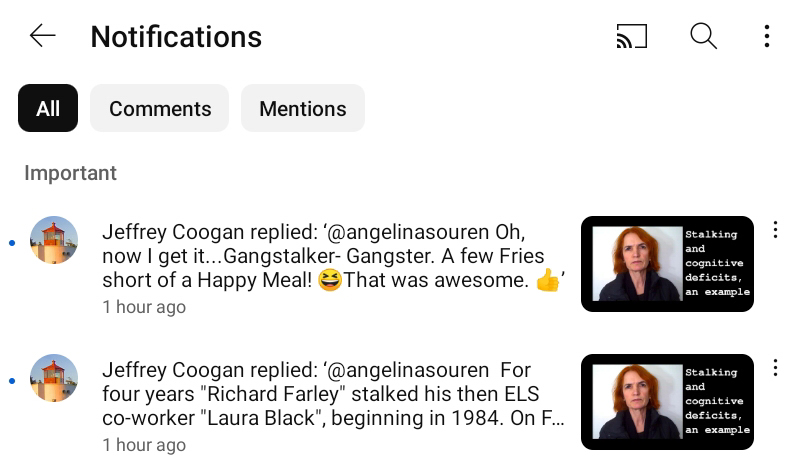
Task: Open the 'Happy Meal' reply notification text
Action: (334, 256)
